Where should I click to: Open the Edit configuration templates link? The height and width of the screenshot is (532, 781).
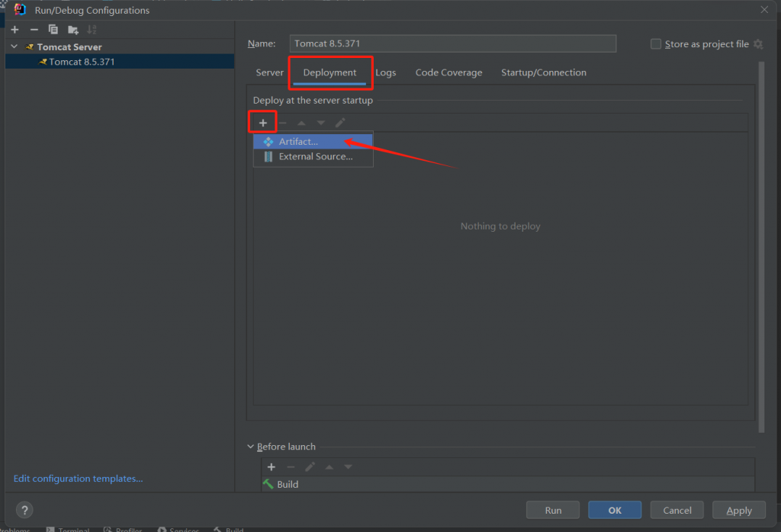click(78, 479)
